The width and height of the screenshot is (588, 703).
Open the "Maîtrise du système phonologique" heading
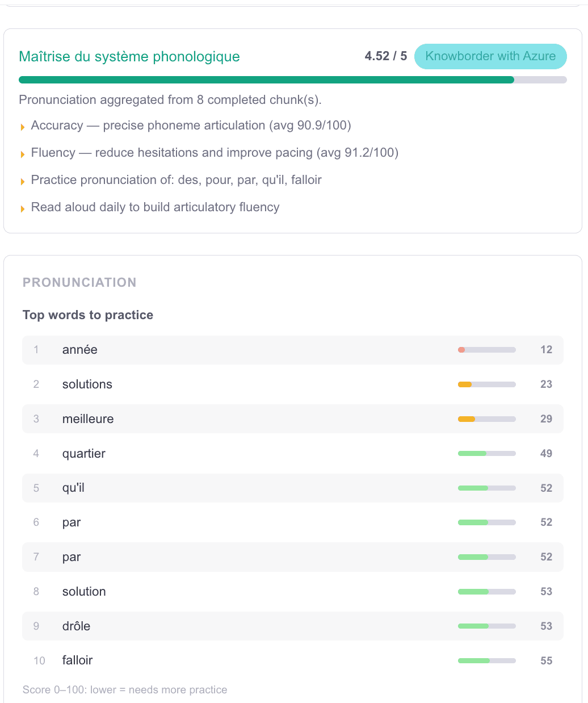pyautogui.click(x=129, y=57)
